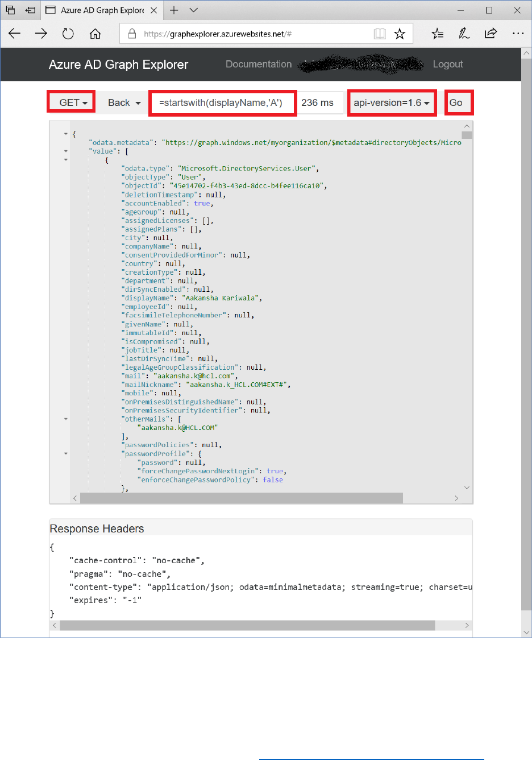The height and width of the screenshot is (760, 532).
Task: Open the browser home page
Action: (95, 34)
